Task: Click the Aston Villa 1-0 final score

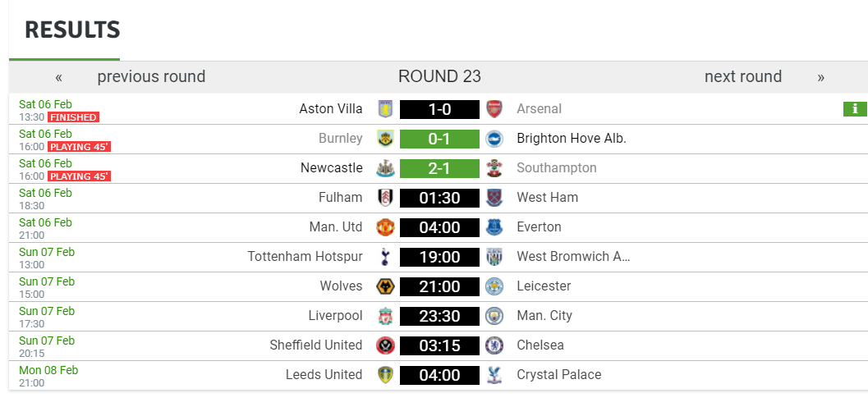Action: pos(439,109)
